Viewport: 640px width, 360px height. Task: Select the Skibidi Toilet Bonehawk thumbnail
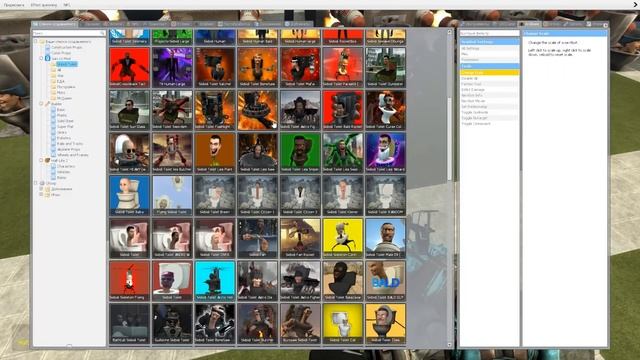click(x=215, y=323)
